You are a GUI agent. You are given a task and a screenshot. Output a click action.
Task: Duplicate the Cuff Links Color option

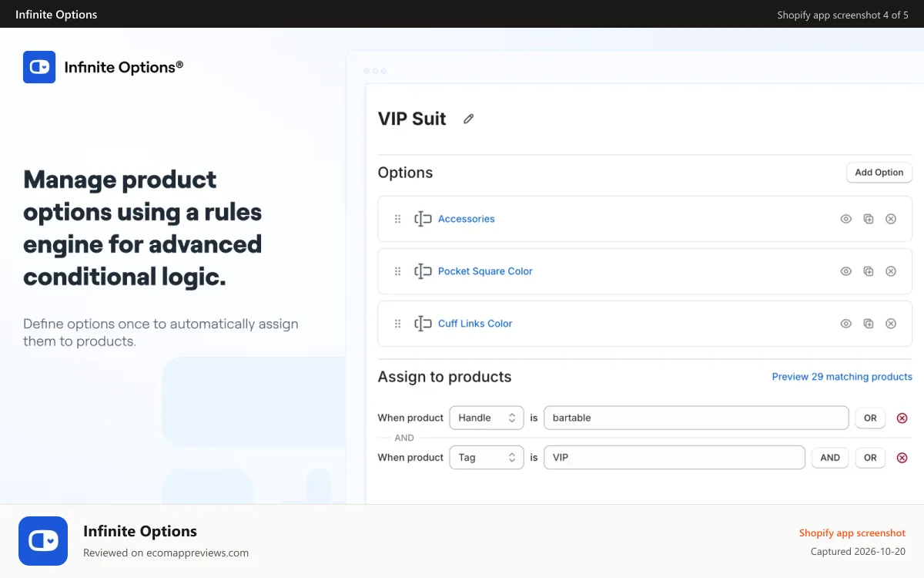point(869,324)
